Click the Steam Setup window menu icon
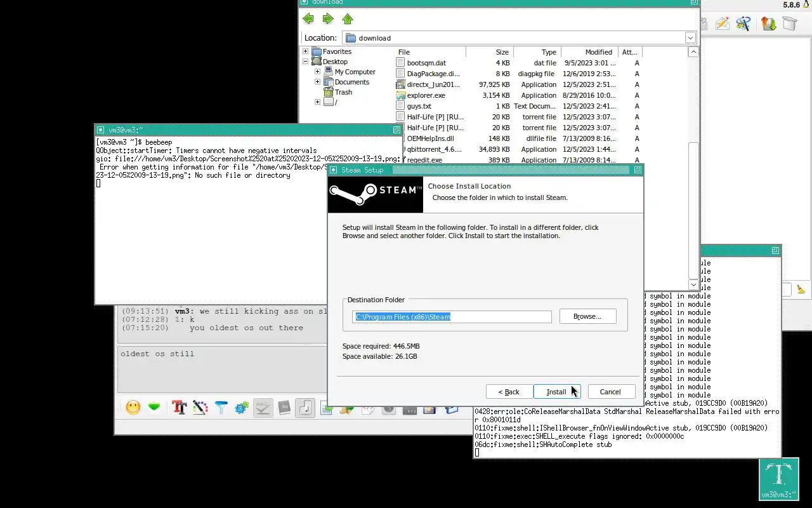The width and height of the screenshot is (812, 508). 334,170
